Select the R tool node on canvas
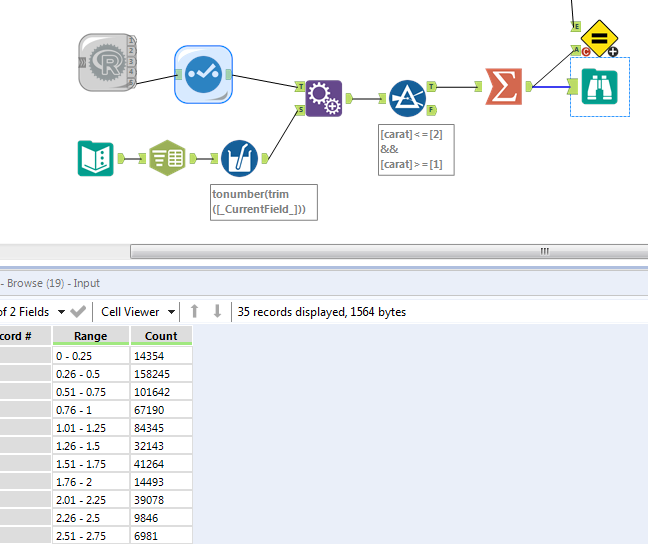 tap(107, 62)
